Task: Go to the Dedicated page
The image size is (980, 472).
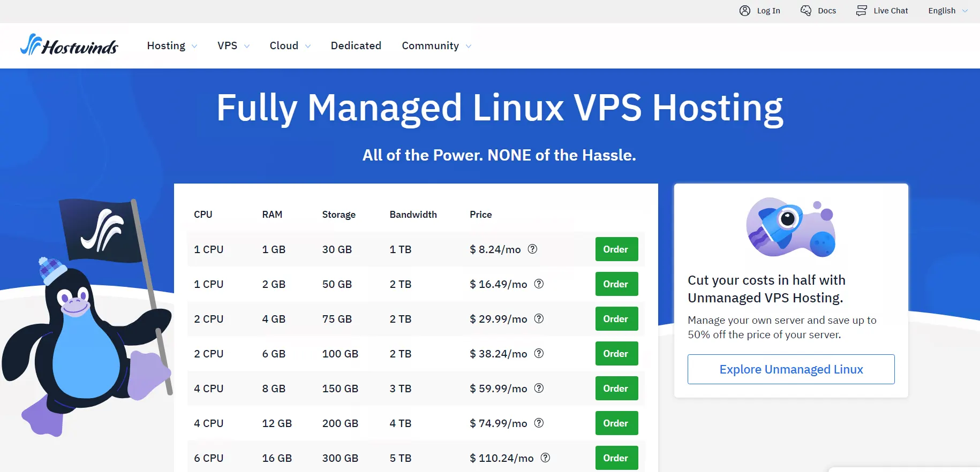Action: coord(356,45)
